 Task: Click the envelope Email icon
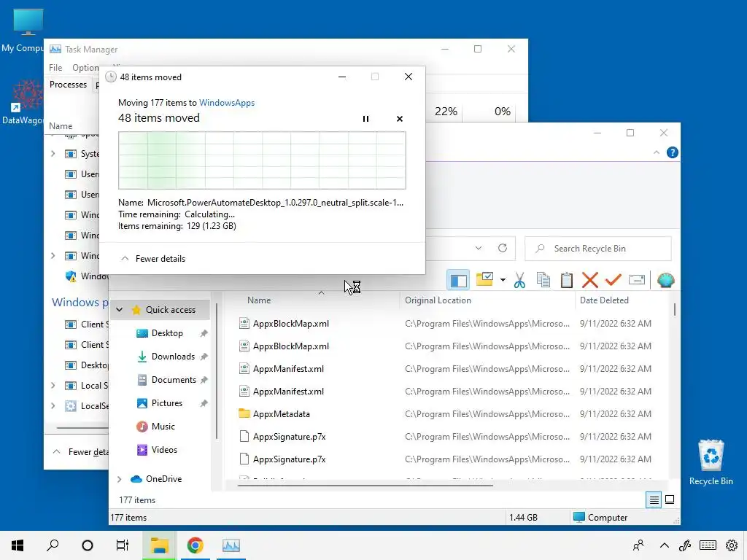tap(636, 280)
